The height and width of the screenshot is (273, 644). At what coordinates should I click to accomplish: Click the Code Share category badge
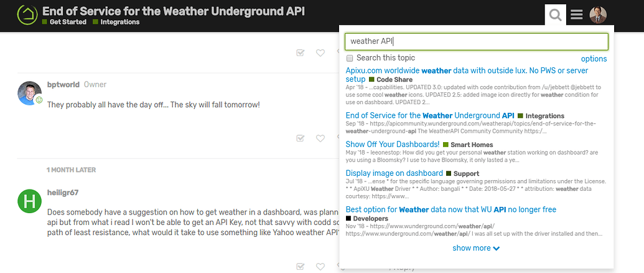tap(391, 79)
